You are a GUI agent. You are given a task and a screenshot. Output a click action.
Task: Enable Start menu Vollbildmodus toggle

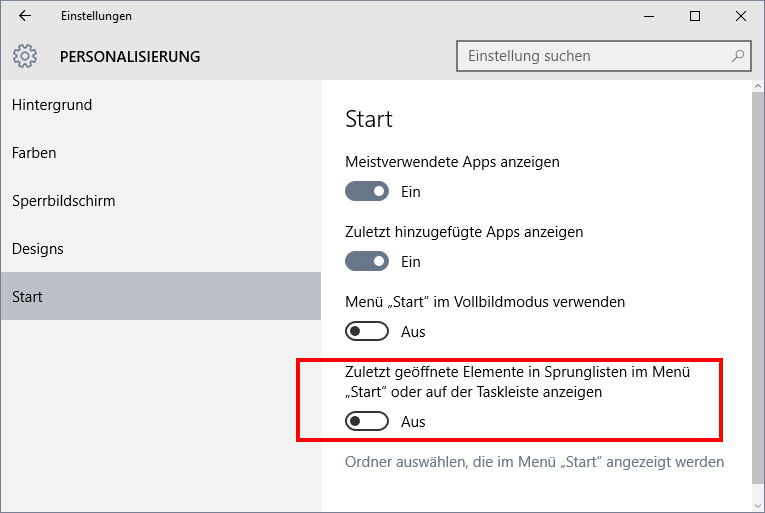coord(366,331)
